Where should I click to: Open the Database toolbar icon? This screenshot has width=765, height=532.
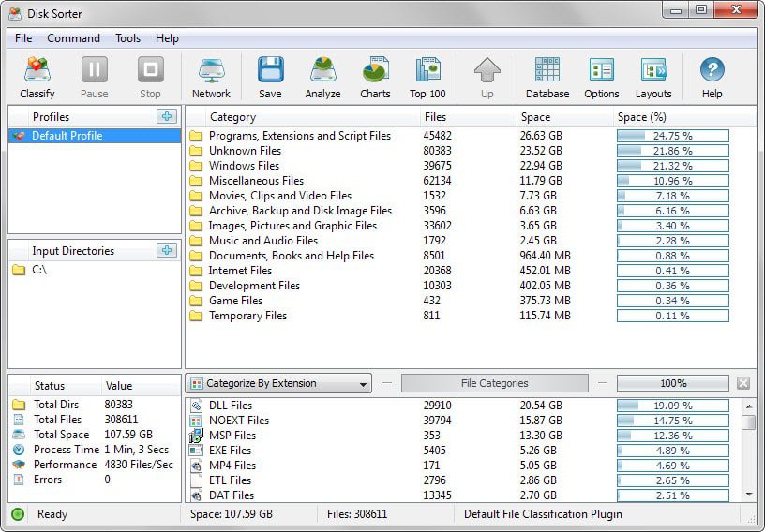[547, 77]
